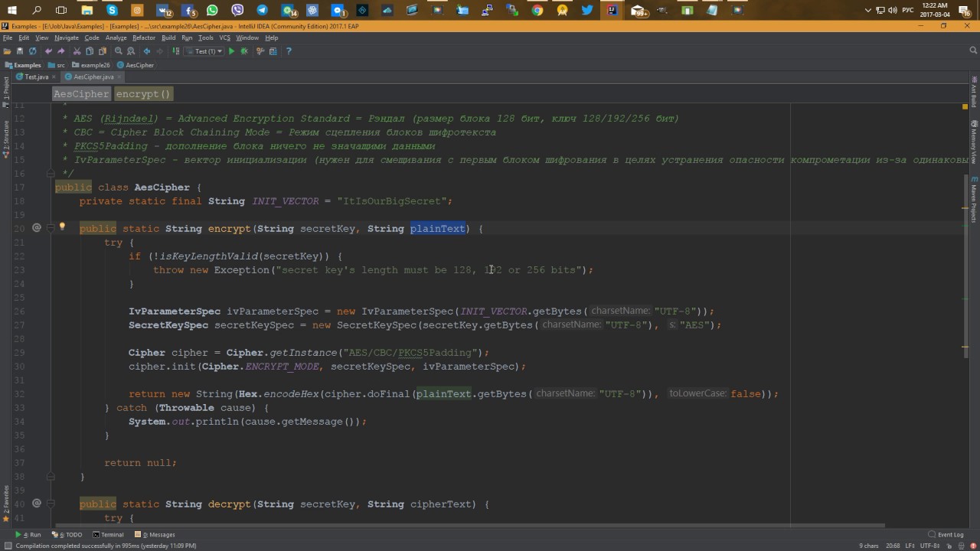This screenshot has width=980, height=551.
Task: Select the AesCipher.java editor tab
Action: point(93,77)
